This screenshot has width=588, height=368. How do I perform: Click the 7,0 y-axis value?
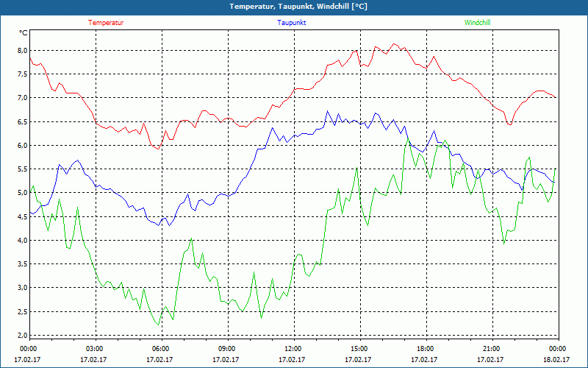pyautogui.click(x=23, y=98)
